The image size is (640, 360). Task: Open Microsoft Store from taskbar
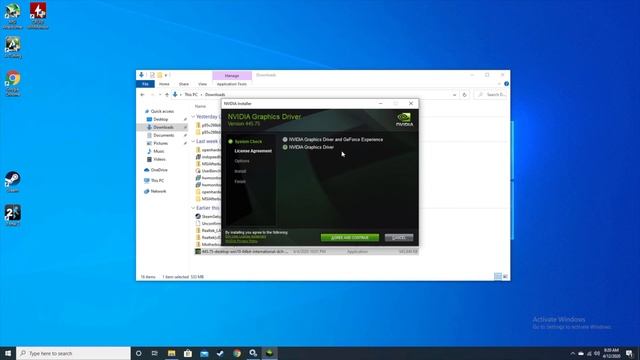pyautogui.click(x=188, y=353)
